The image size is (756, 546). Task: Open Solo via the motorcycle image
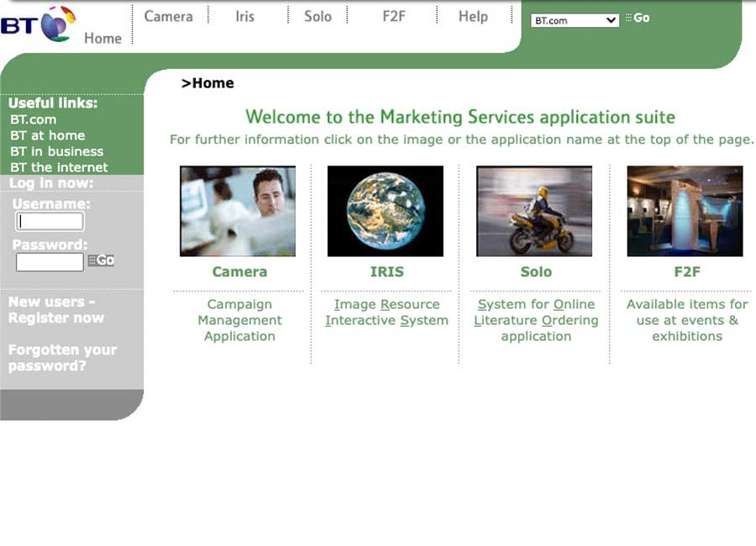coord(535,210)
